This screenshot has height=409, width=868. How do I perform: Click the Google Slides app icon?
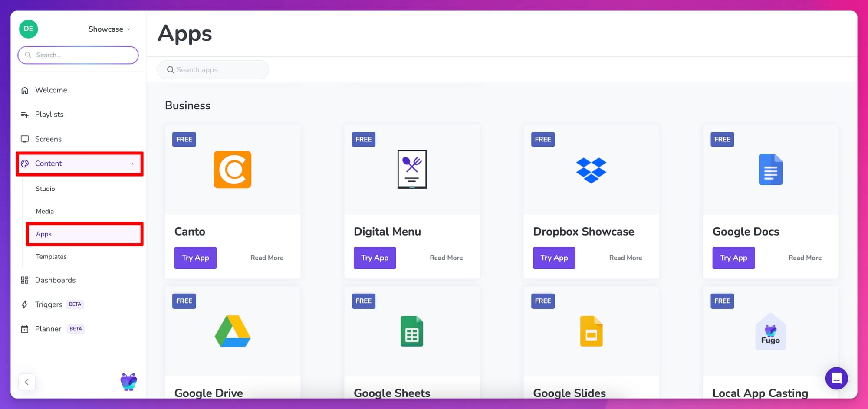click(x=591, y=331)
